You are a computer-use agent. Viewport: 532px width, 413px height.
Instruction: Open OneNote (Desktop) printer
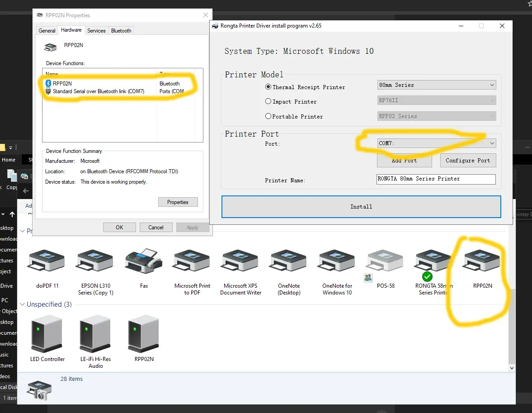tap(287, 261)
